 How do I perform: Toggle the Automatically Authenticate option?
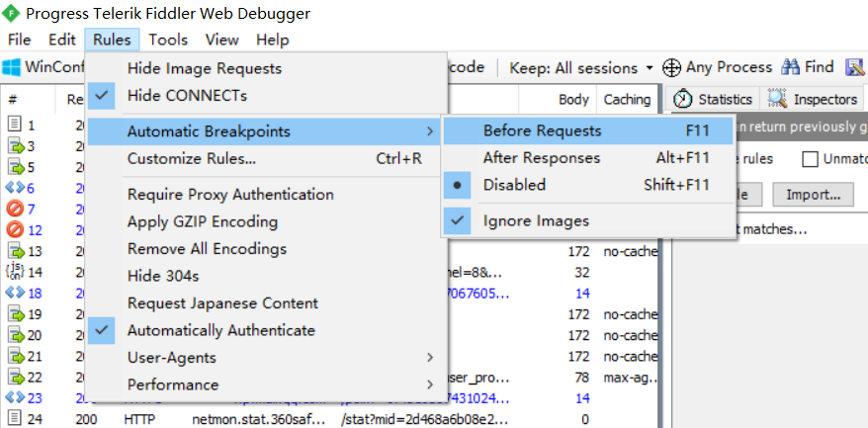coord(267,330)
